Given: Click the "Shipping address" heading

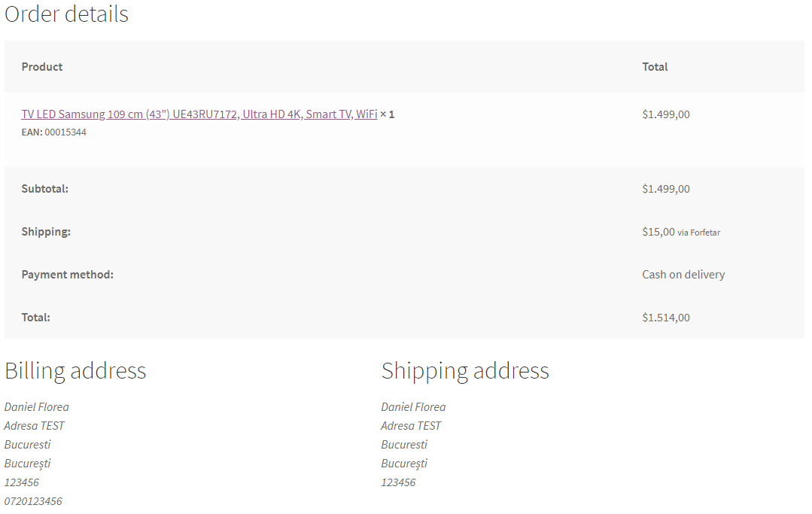Looking at the screenshot, I should (465, 370).
